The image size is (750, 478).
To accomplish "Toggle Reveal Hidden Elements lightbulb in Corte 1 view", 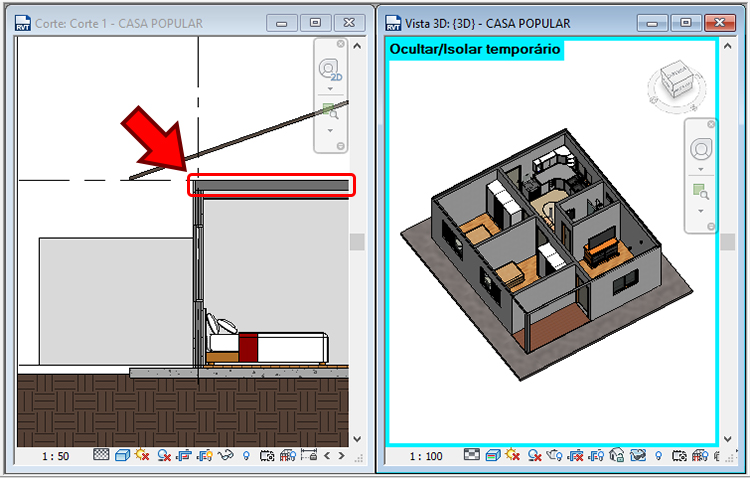I will click(246, 456).
